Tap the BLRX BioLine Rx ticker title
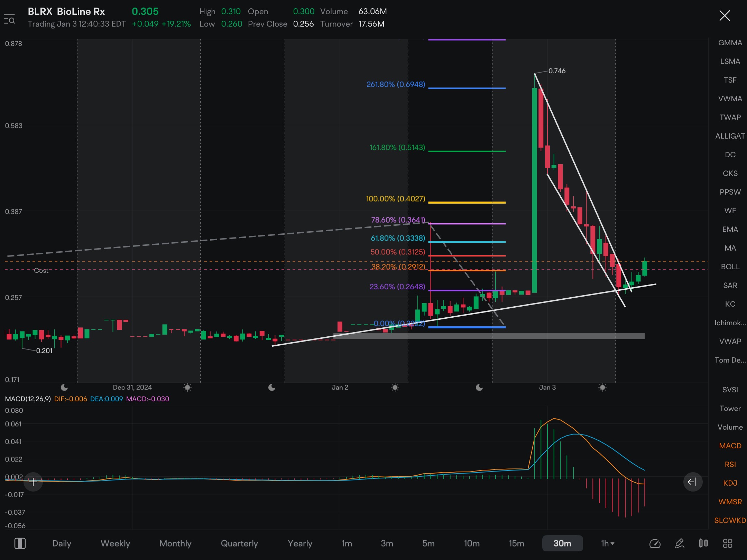The width and height of the screenshot is (747, 560). [66, 11]
